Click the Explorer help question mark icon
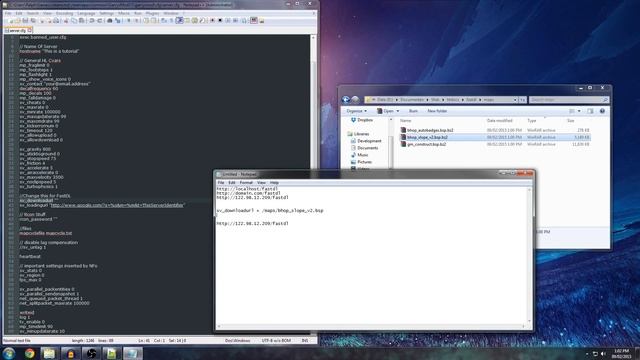This screenshot has height=360, width=640. pos(602,111)
